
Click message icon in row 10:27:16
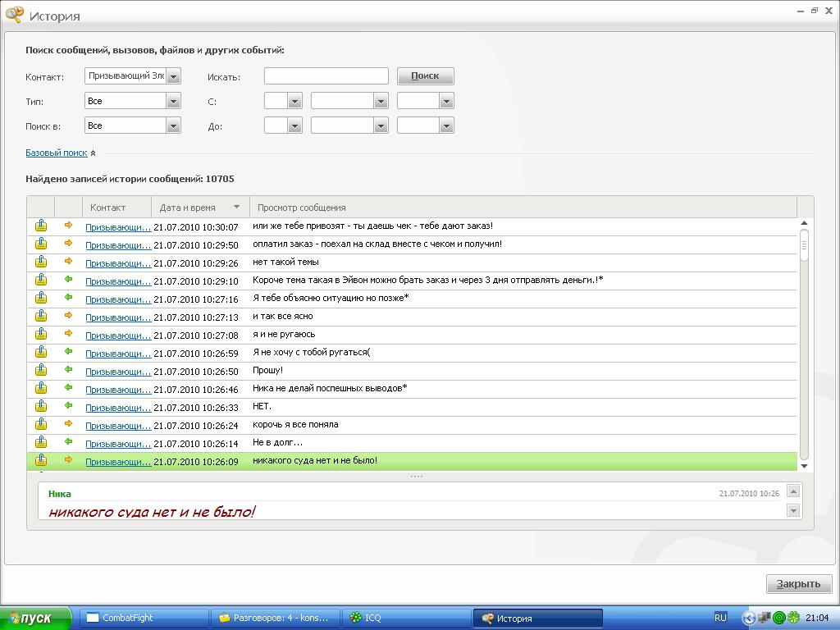pyautogui.click(x=41, y=299)
